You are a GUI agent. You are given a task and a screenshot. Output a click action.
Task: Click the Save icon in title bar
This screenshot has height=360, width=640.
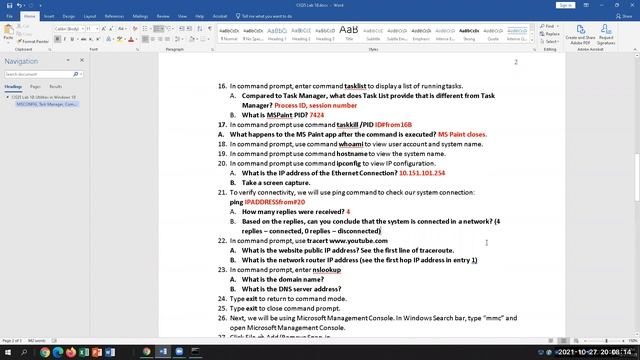9,5
